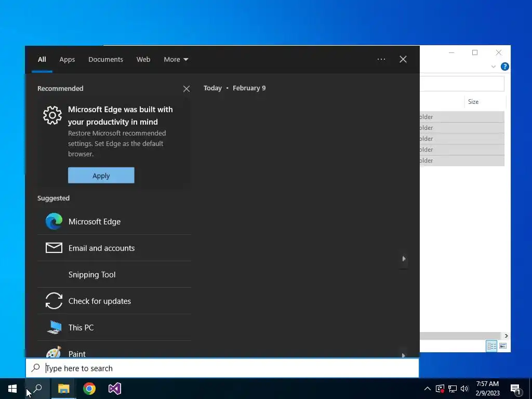Screen dimensions: 532x399
Task: Click the security alert tray icon
Action: coord(440,389)
